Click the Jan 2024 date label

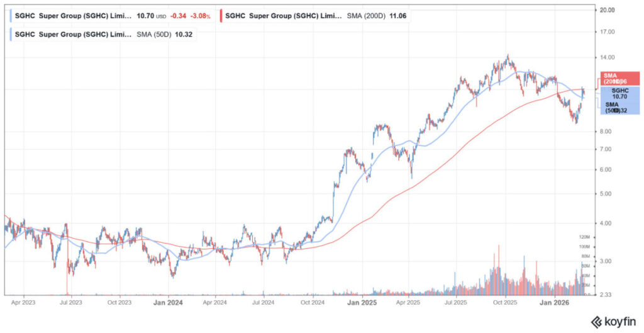[x=169, y=303]
